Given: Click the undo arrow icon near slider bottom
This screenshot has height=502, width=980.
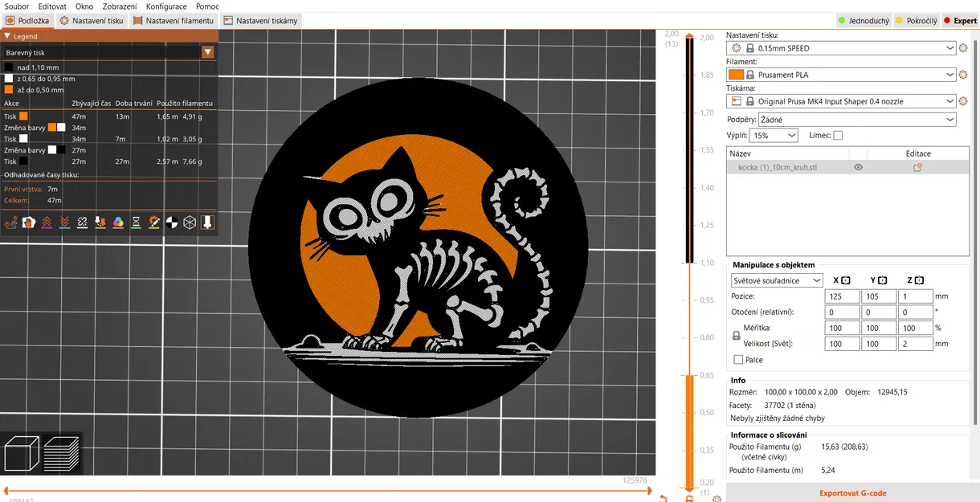Looking at the screenshot, I should 664,498.
